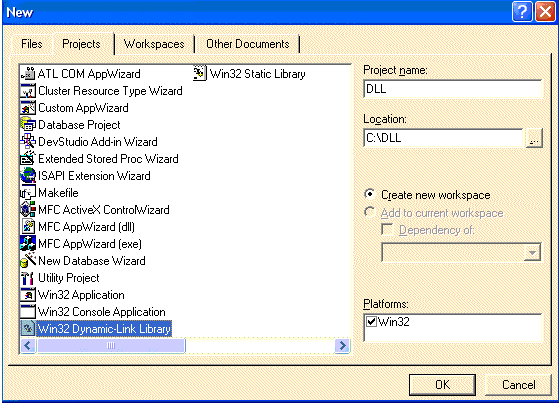Select the 'ISAPI Extension Wizard' text entry

tap(94, 175)
